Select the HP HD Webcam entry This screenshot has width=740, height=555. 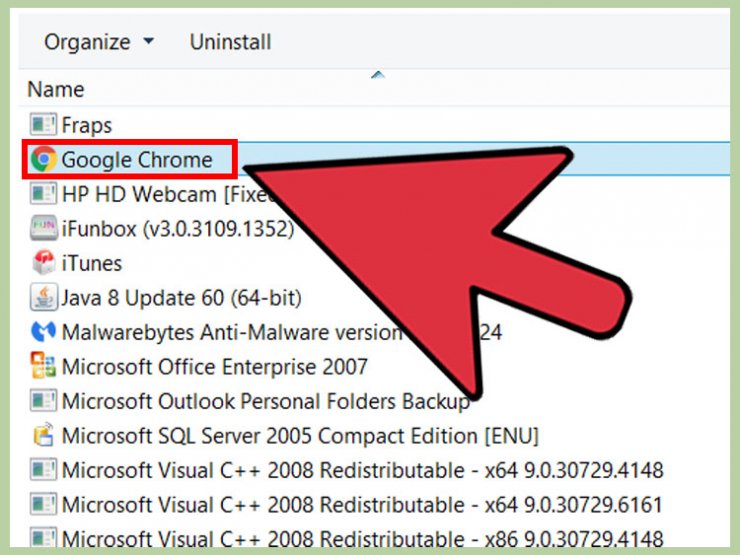(168, 194)
